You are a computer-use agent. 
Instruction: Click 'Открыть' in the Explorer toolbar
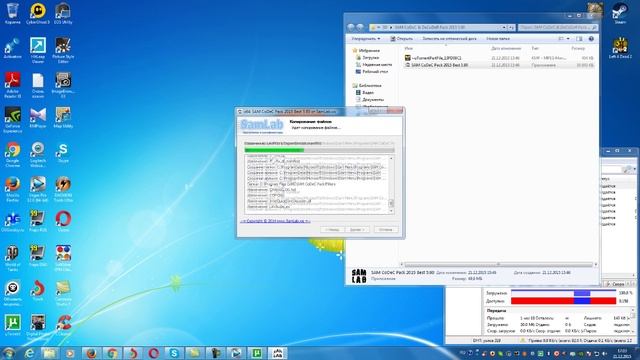tap(401, 38)
